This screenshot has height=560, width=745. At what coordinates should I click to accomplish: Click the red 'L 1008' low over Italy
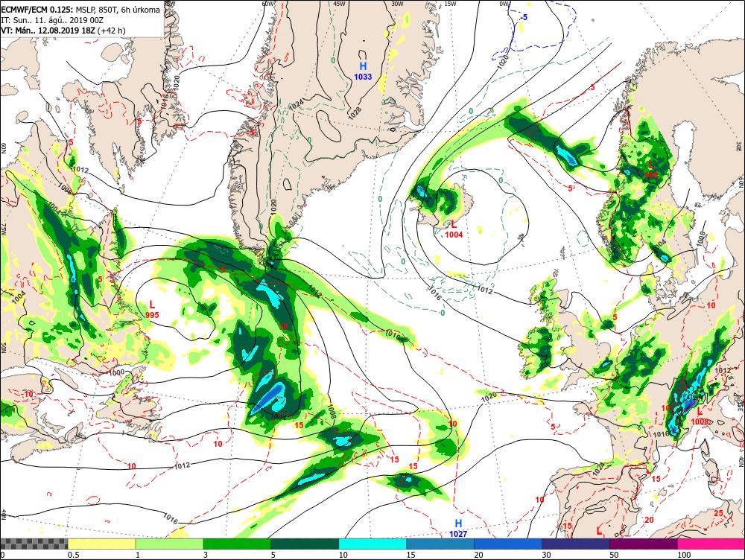pos(700,416)
